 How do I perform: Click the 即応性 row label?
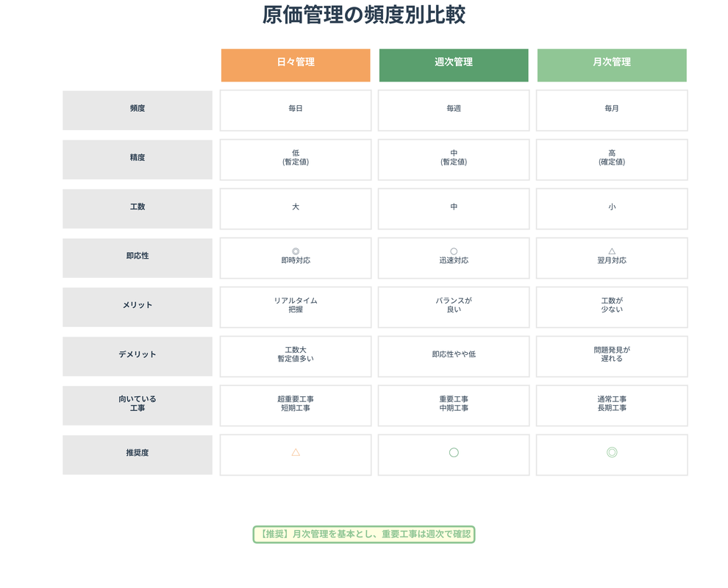click(x=138, y=258)
